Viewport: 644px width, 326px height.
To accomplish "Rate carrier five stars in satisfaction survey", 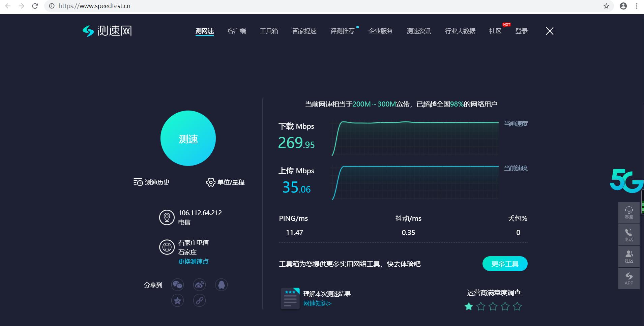I will (517, 306).
